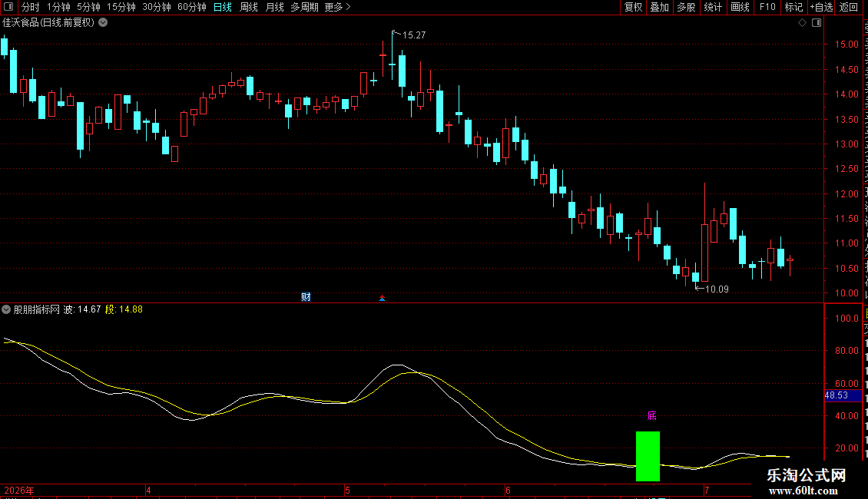
Task: Click month 4 marker on time axis
Action: coord(148,490)
